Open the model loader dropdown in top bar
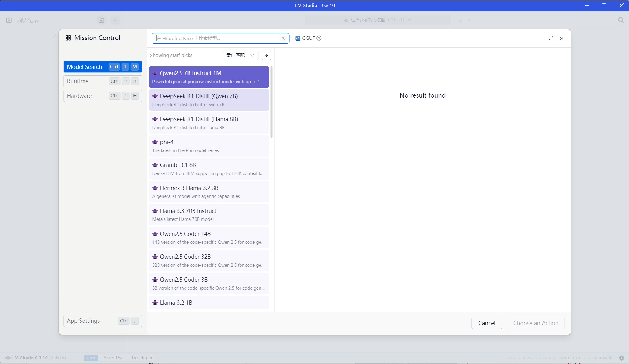This screenshot has height=364, width=629. pos(378,20)
